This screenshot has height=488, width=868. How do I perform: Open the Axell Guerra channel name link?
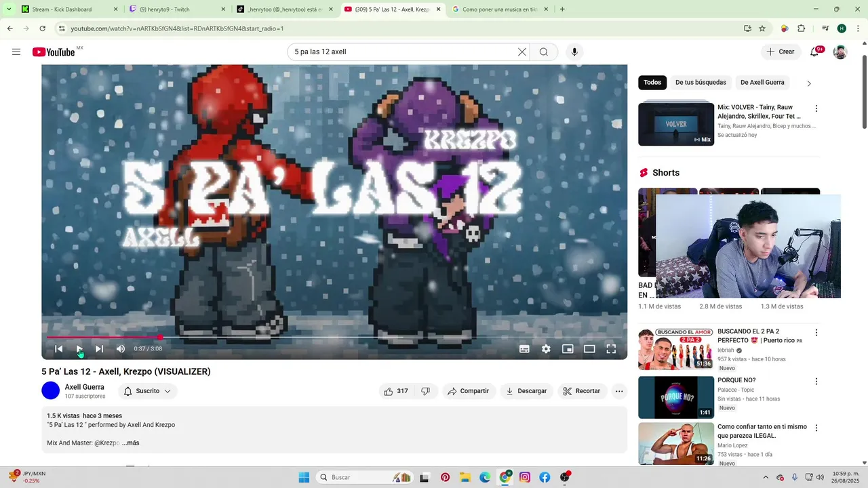84,387
